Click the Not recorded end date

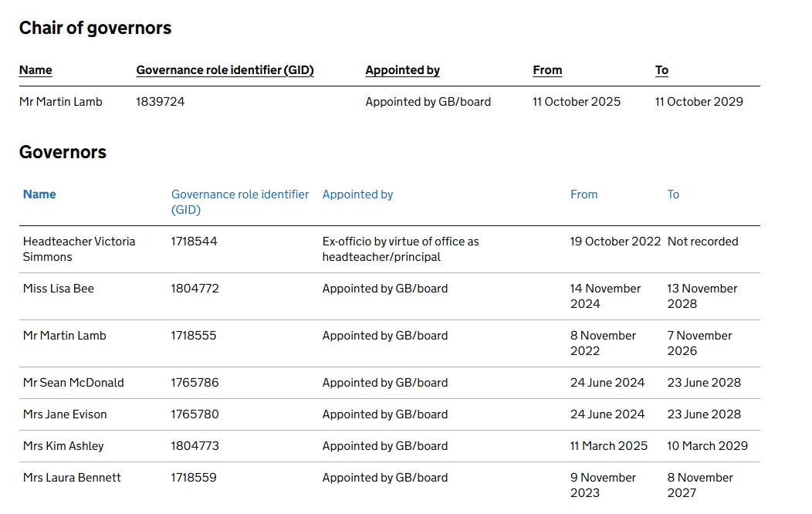[702, 242]
